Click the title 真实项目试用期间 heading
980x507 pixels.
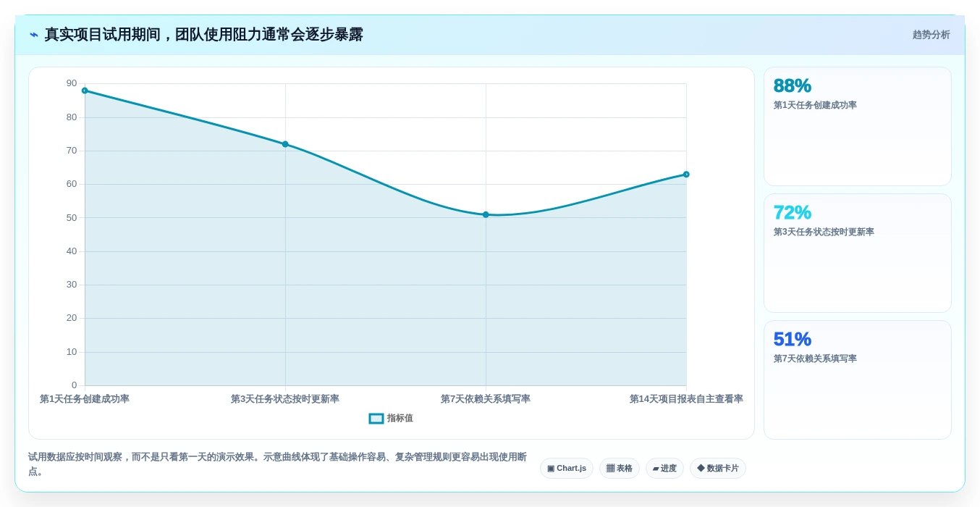tap(204, 35)
